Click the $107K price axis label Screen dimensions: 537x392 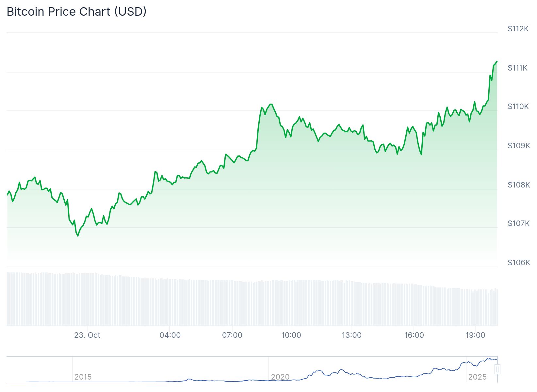click(x=518, y=223)
